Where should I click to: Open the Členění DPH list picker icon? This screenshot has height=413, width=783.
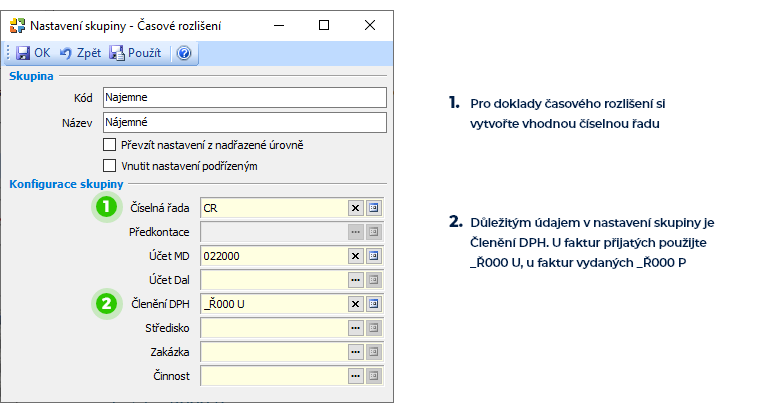click(374, 304)
